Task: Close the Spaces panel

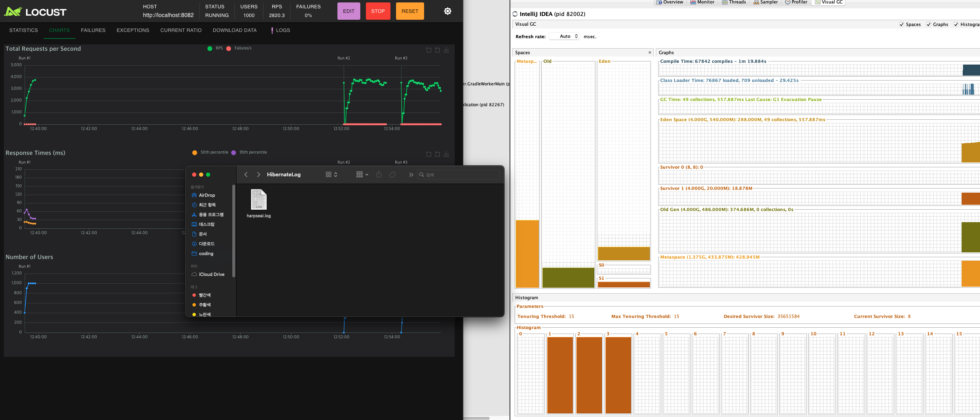Action: [x=650, y=52]
